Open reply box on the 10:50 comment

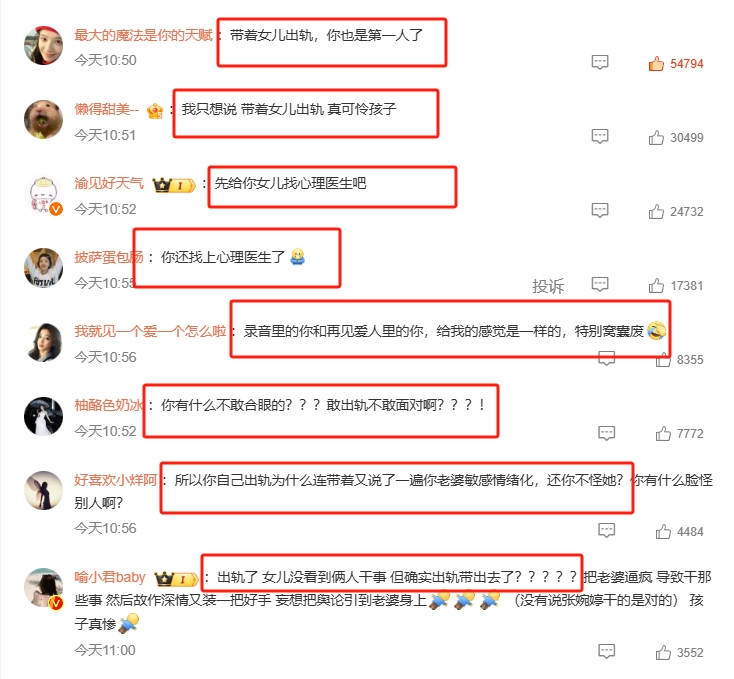coord(600,62)
